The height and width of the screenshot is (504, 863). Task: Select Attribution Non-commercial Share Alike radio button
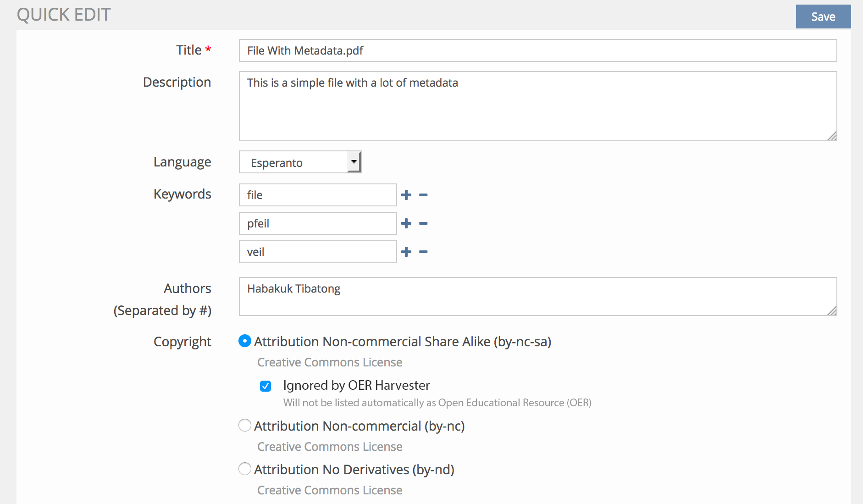(245, 341)
